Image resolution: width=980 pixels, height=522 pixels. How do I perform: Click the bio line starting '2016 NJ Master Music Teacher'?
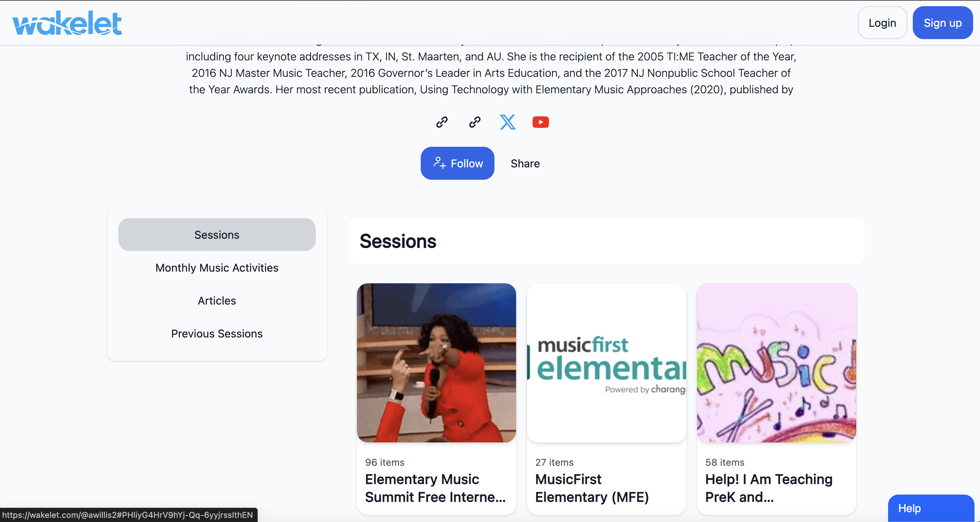[x=491, y=73]
